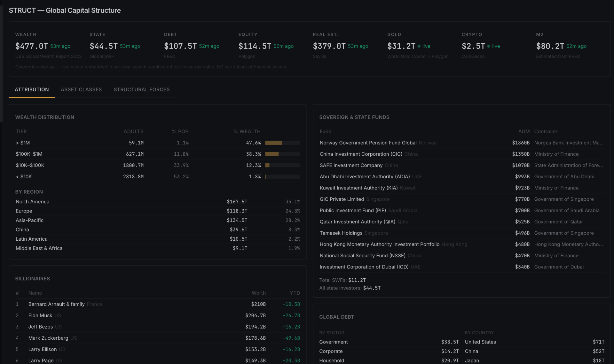This screenshot has height=364, width=614.
Task: Click the AUM column header
Action: [524, 131]
